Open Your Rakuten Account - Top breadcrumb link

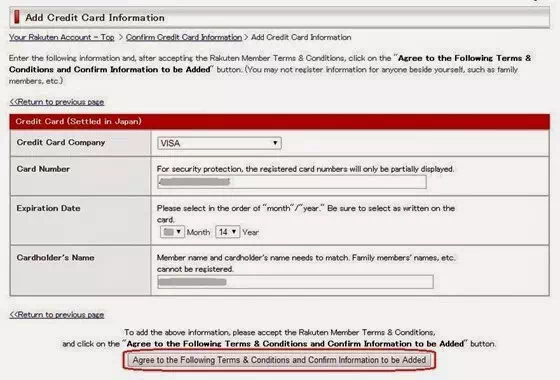61,37
